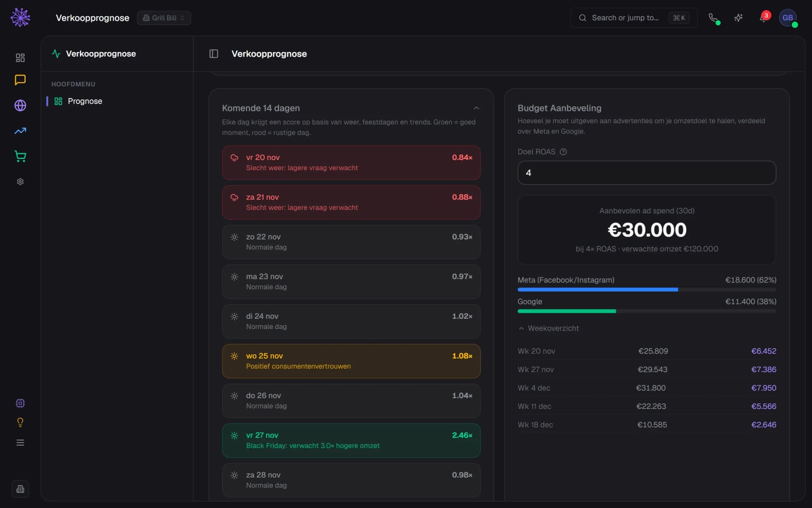Screen dimensions: 812x508
Task: Click the building icon at sidebar bottom
Action: [x=20, y=489]
